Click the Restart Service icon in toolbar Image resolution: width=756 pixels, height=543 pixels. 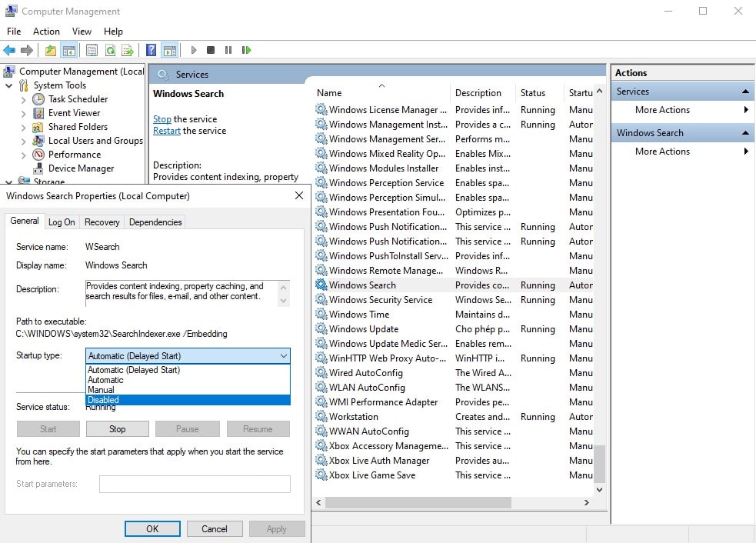tap(246, 50)
